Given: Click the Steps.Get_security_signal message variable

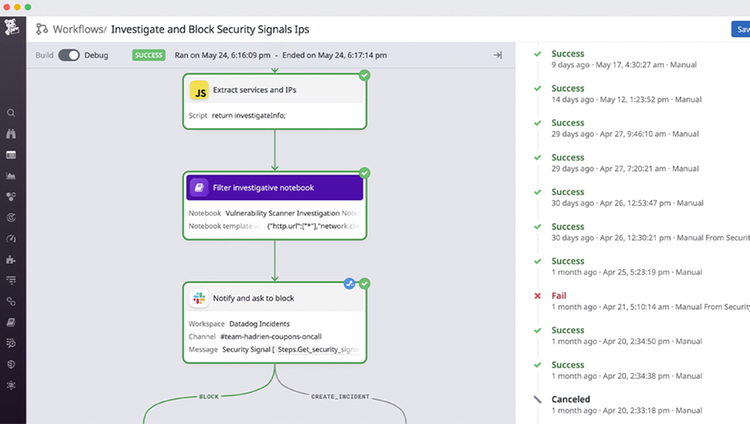Looking at the screenshot, I should coord(318,349).
